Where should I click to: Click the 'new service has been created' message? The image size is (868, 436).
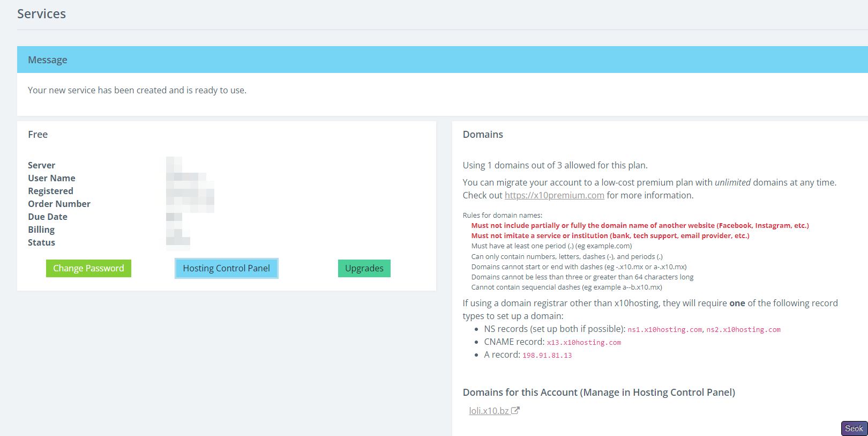tap(137, 90)
